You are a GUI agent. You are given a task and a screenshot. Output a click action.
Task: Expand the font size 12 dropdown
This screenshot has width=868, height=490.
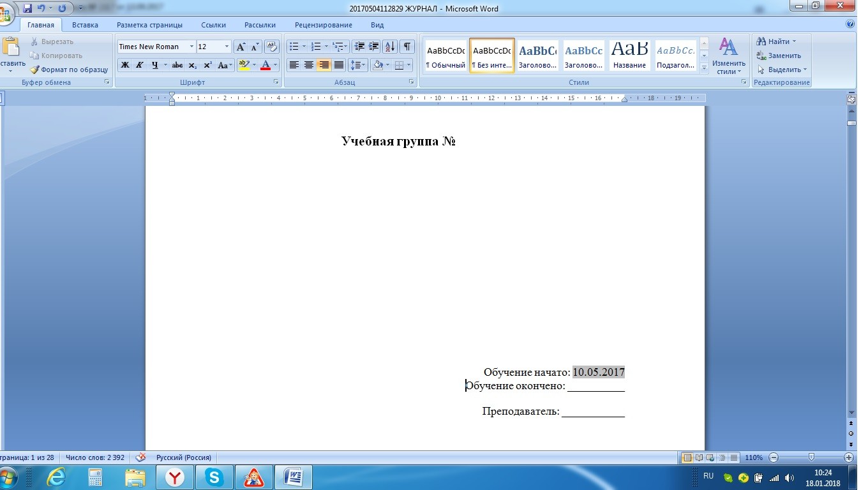click(x=227, y=47)
